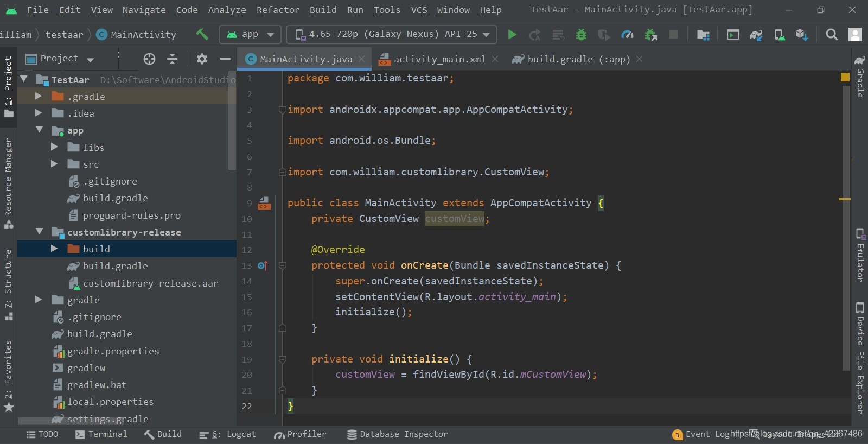Hide the Project panel via minus icon

225,59
